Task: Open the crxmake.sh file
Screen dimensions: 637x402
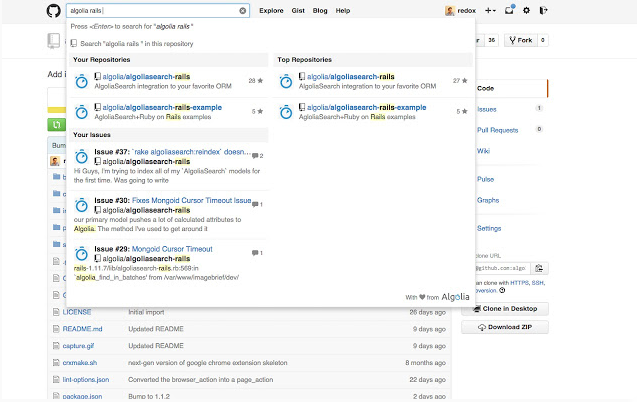Action: tap(80, 363)
